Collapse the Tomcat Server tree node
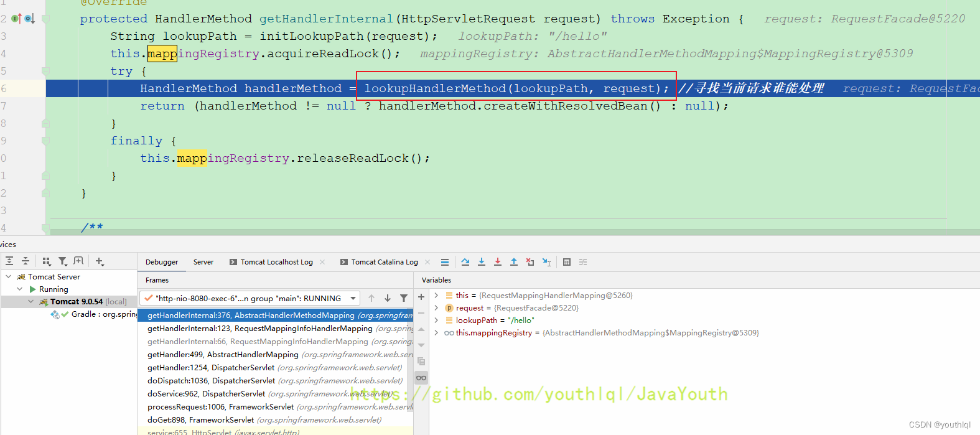980x435 pixels. [8, 276]
